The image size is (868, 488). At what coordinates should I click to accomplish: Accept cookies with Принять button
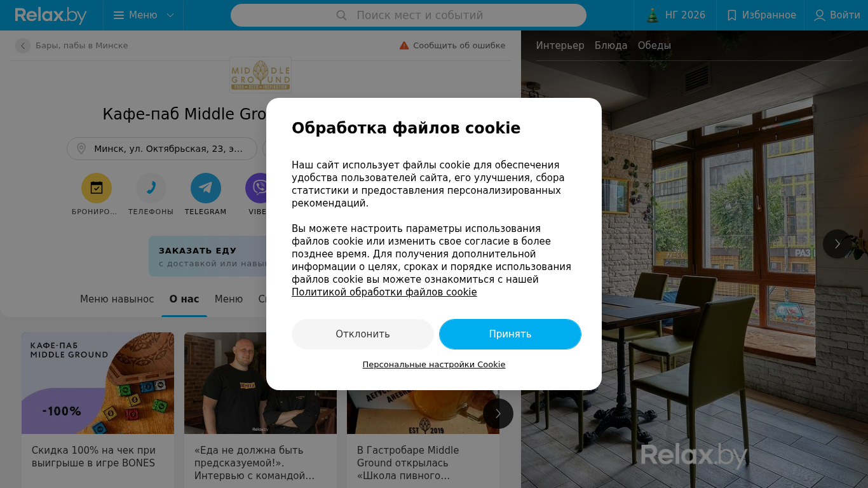tap(510, 334)
